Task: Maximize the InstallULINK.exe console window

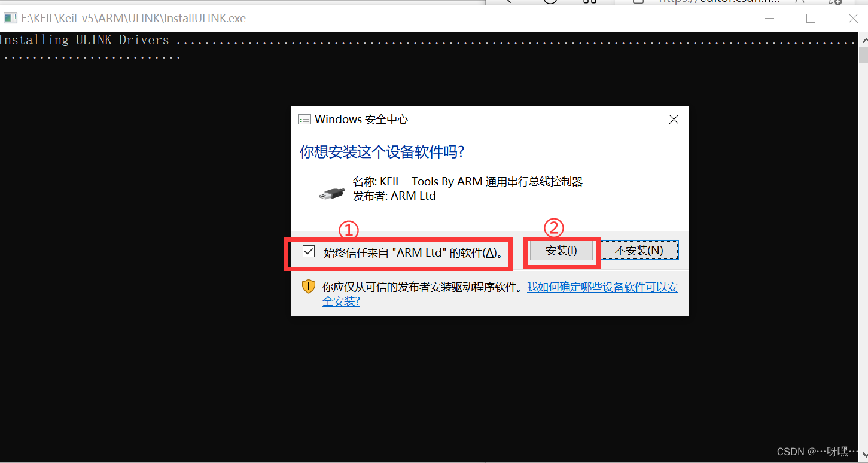Action: pyautogui.click(x=811, y=19)
